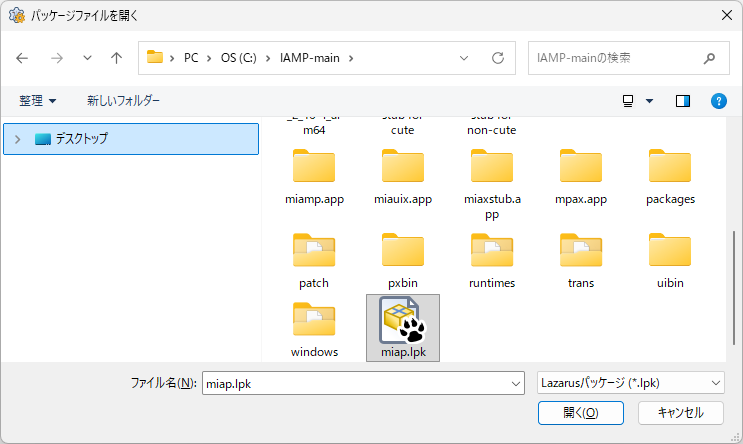Click the folder icon in the address bar

tap(154, 57)
